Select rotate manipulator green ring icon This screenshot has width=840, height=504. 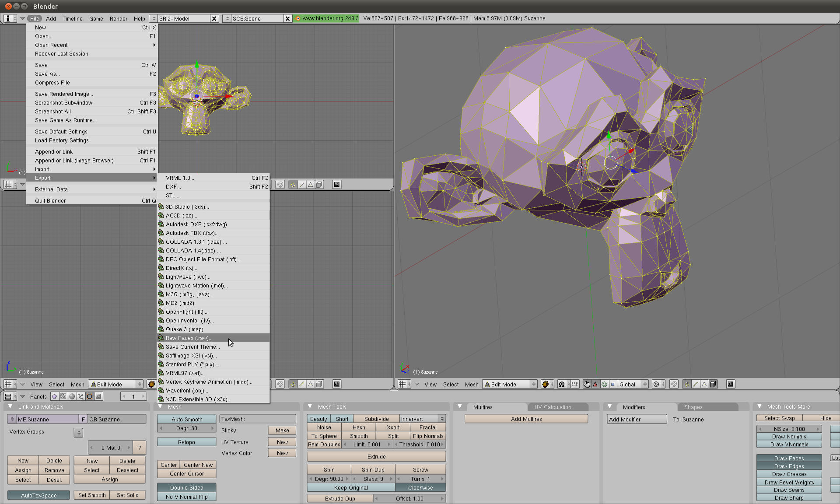(x=604, y=384)
